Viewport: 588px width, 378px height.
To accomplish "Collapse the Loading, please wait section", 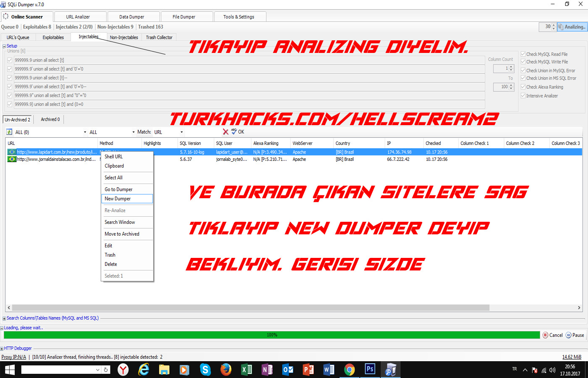I will click(x=2, y=328).
